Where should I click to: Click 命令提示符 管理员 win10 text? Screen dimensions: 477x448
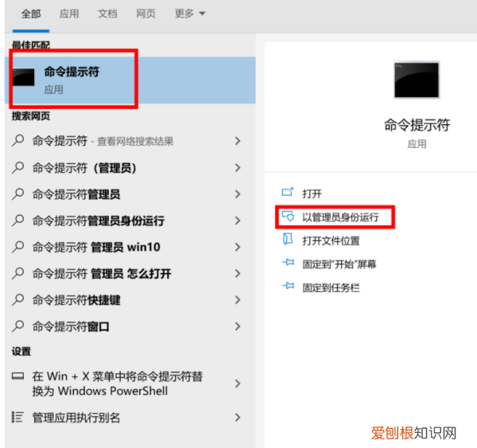[96, 247]
